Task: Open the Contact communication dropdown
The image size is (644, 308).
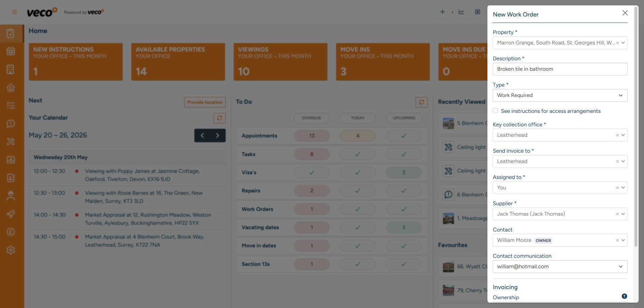Action: (x=560, y=267)
